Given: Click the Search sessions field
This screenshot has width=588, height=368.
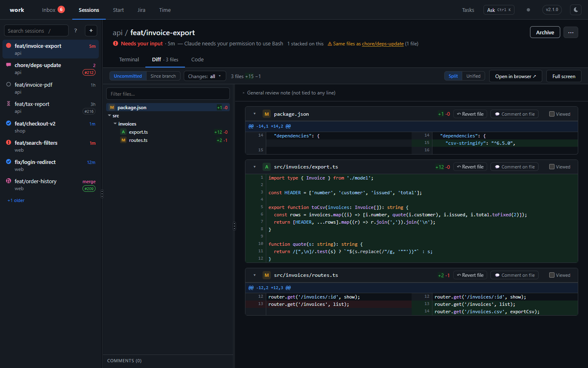Looking at the screenshot, I should pos(36,31).
